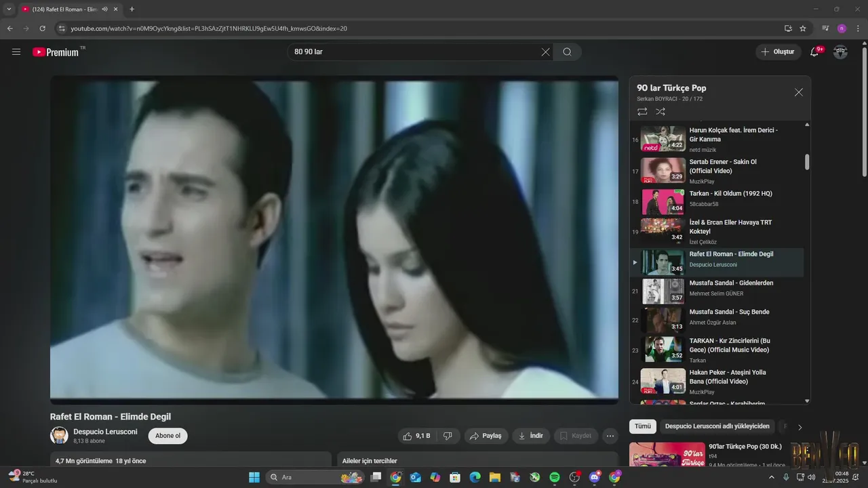Select TARKAN - Kır Zincirlerini video
The width and height of the screenshot is (868, 488).
point(717,350)
